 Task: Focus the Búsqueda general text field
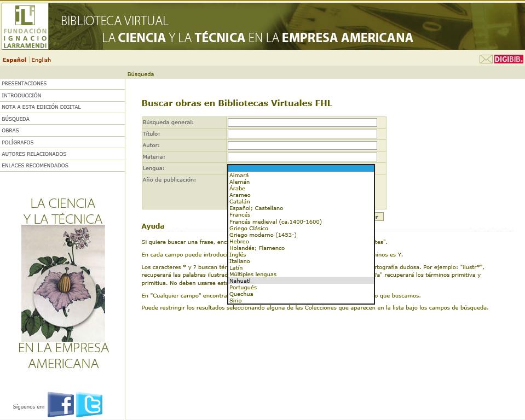[302, 122]
